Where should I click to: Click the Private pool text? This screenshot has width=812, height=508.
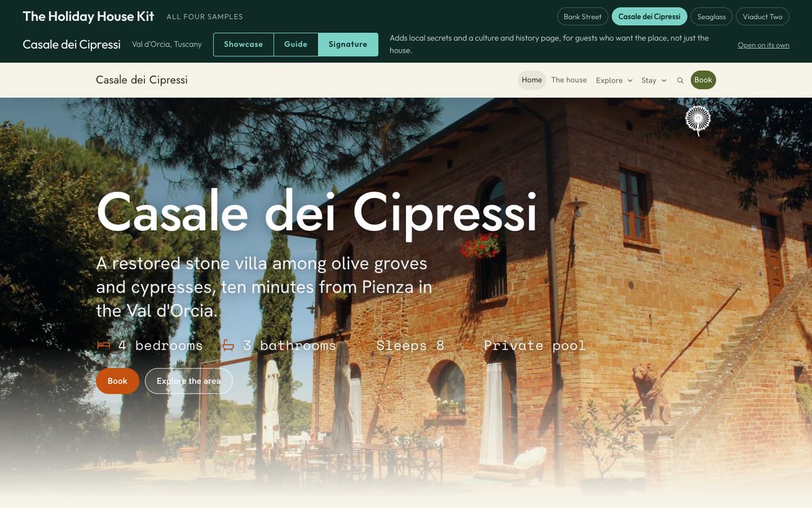pos(535,345)
